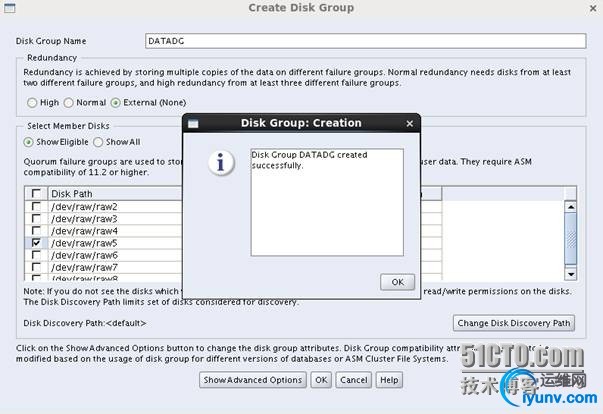Select the High redundancy radio button
This screenshot has height=414, width=603.
(x=32, y=103)
